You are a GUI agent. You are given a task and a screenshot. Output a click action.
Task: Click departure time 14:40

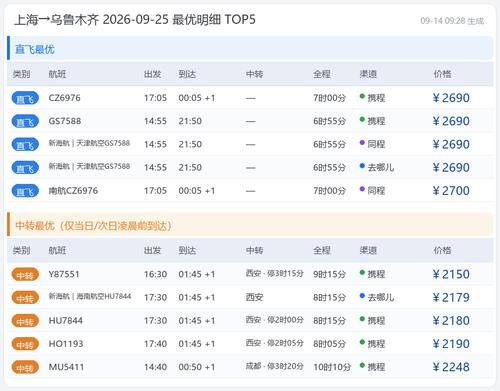tap(155, 367)
